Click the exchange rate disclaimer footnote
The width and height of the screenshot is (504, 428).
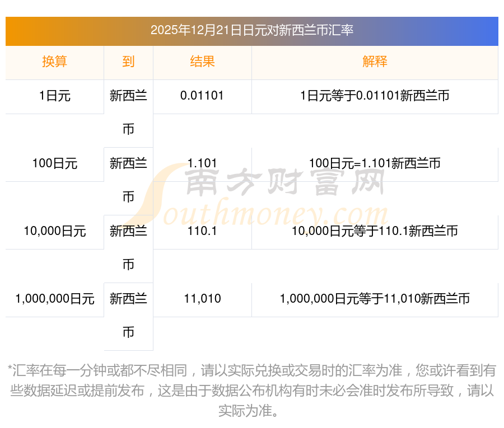point(251,391)
